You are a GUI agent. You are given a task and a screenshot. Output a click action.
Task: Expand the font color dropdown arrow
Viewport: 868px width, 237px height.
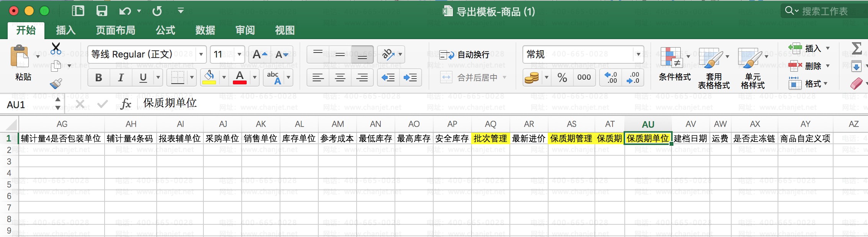[254, 77]
